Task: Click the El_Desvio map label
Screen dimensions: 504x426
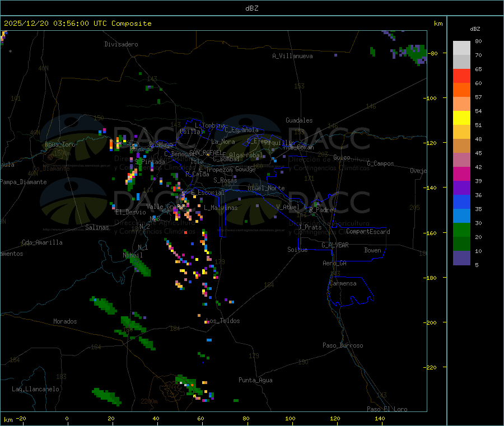Action: click(x=131, y=212)
